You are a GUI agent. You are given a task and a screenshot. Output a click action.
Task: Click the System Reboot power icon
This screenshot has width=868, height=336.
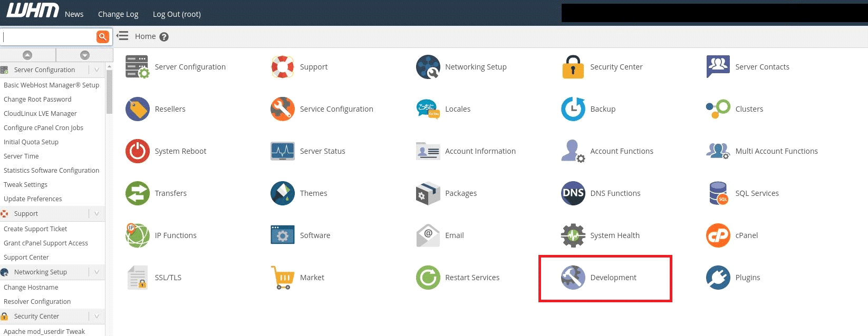(137, 151)
